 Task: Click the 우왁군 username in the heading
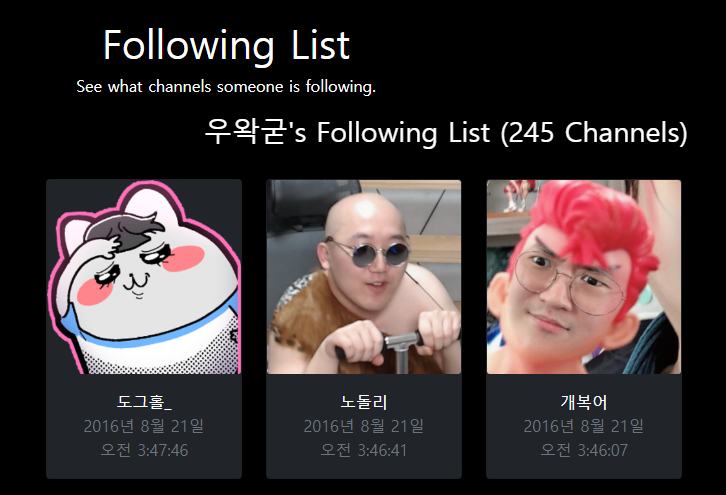point(245,131)
